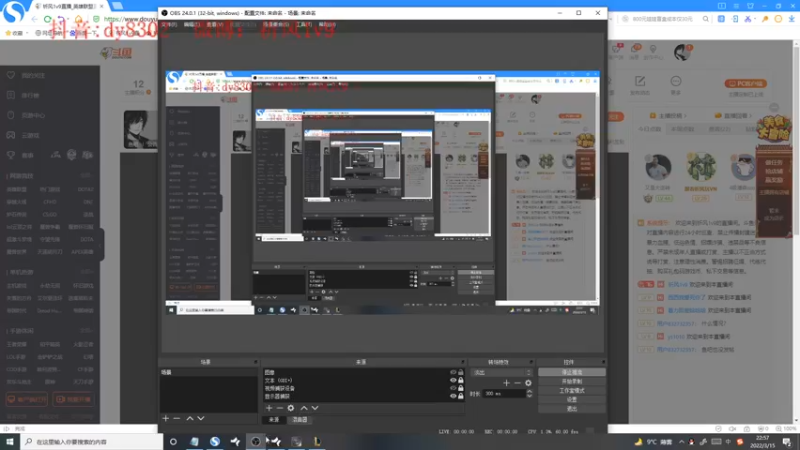Remove selected scene with minus icon
800x450 pixels.
point(177,418)
